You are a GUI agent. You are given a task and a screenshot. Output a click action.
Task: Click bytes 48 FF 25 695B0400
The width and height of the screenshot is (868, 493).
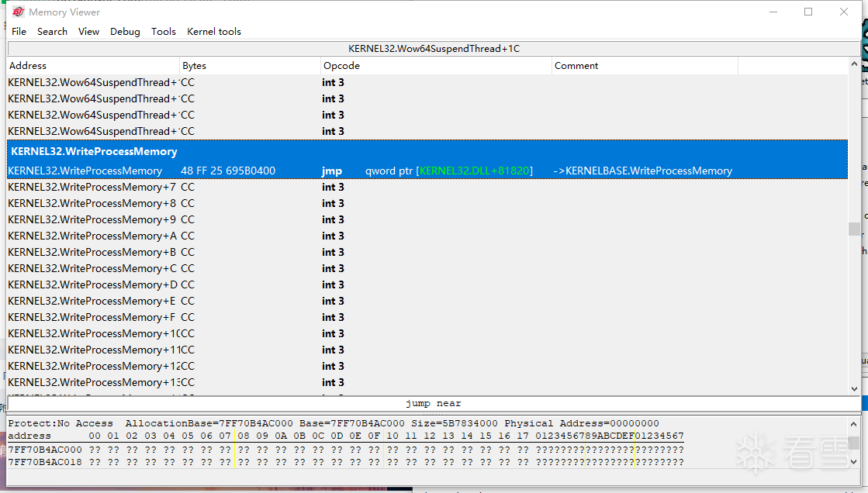(x=228, y=171)
